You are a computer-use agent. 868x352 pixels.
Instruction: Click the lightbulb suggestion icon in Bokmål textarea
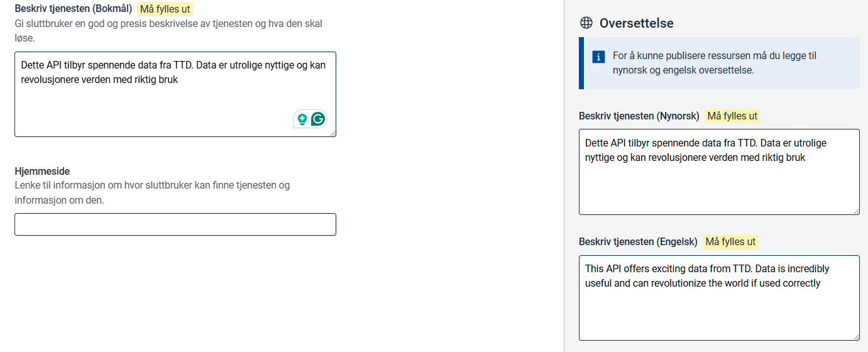(x=302, y=119)
